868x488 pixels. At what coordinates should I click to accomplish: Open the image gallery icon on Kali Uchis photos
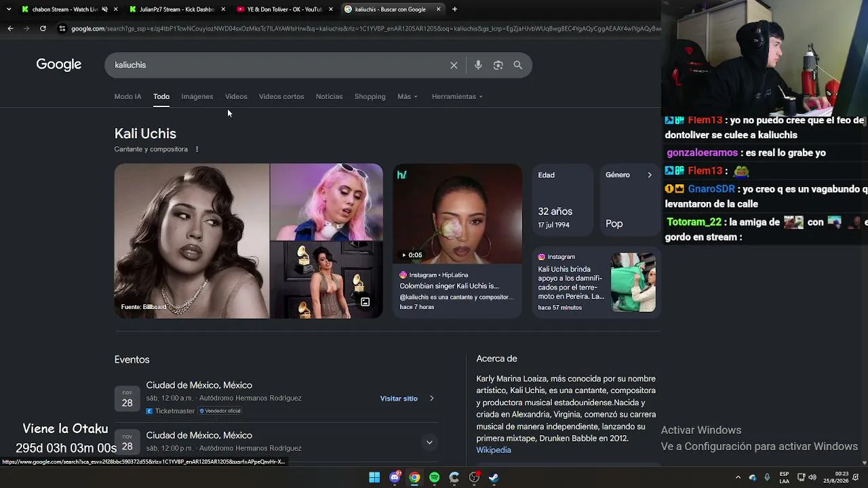(x=365, y=302)
